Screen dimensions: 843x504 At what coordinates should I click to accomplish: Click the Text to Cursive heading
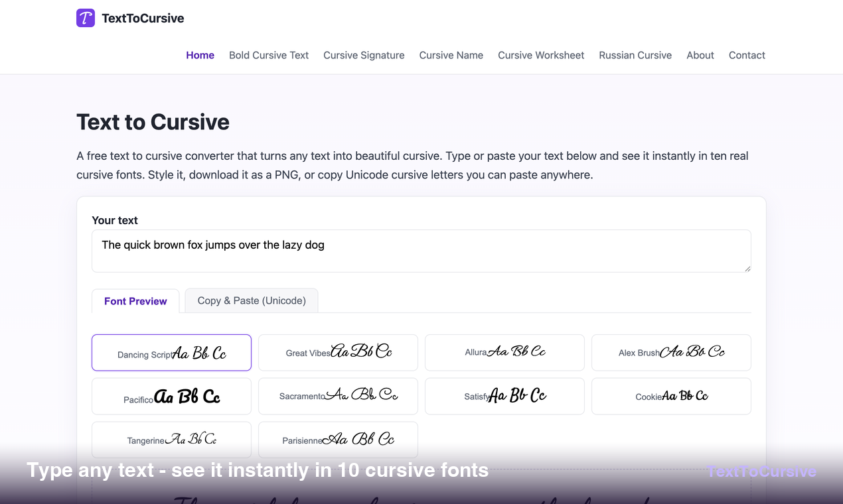coord(153,122)
